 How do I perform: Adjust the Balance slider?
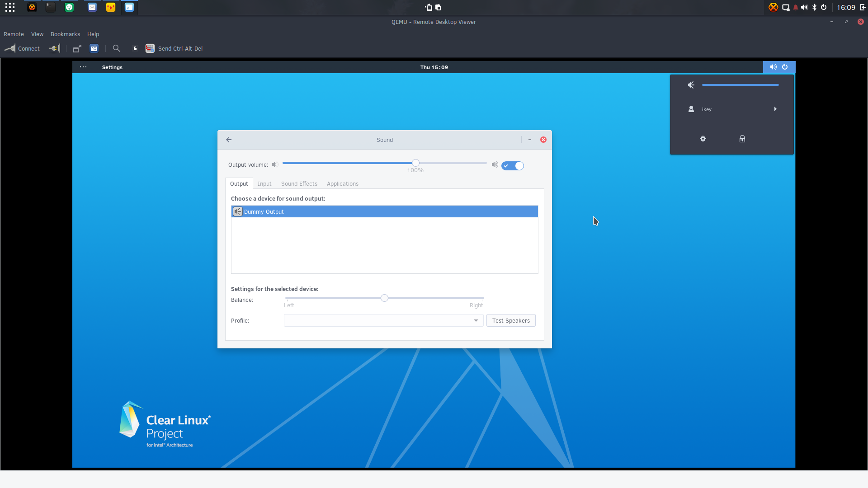click(x=384, y=298)
